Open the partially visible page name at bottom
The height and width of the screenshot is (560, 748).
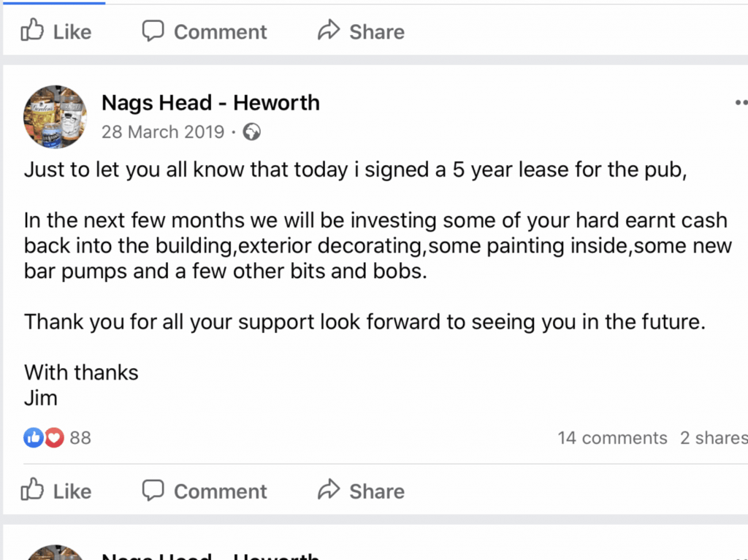click(210, 555)
